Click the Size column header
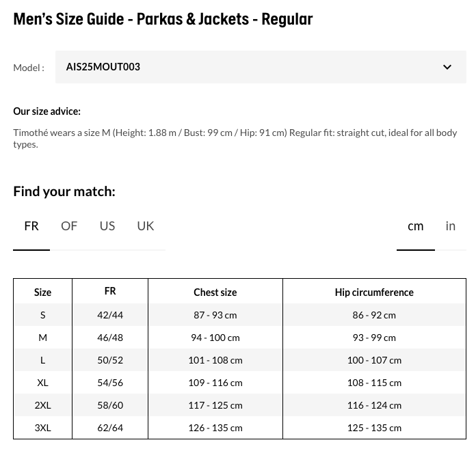Image resolution: width=476 pixels, height=451 pixels. 42,292
